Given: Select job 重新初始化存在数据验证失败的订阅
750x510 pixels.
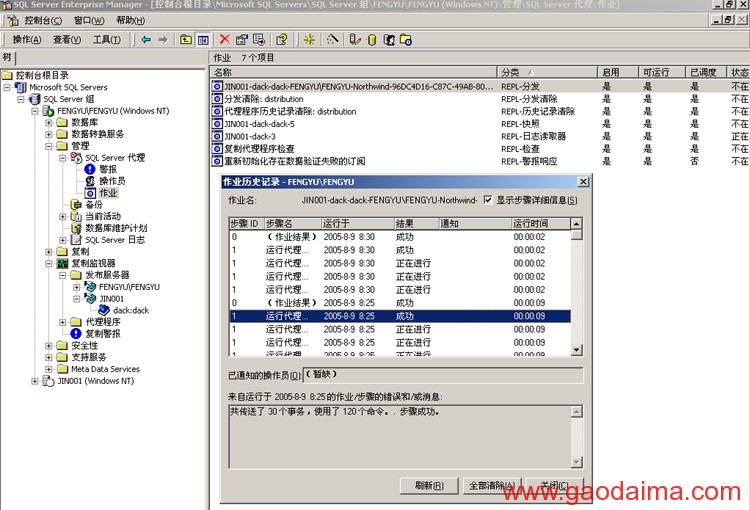Looking at the screenshot, I should click(x=295, y=161).
